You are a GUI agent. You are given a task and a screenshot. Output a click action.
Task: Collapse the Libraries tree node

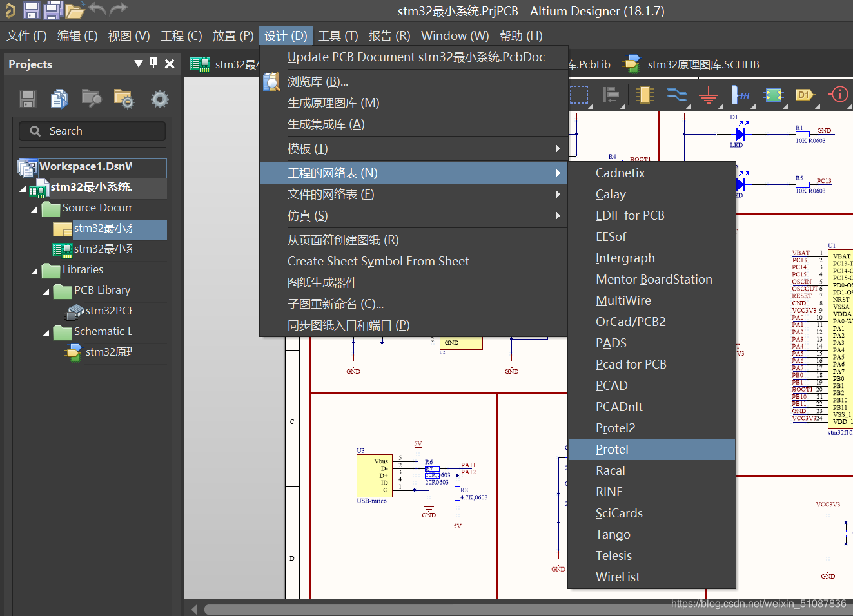click(x=34, y=271)
